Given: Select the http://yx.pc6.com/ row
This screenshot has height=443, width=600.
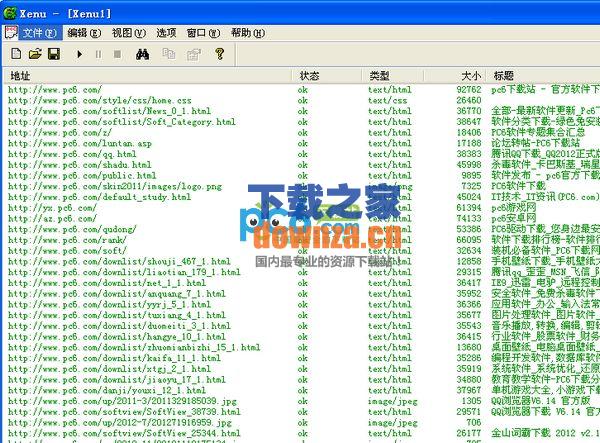Looking at the screenshot, I should (x=52, y=207).
